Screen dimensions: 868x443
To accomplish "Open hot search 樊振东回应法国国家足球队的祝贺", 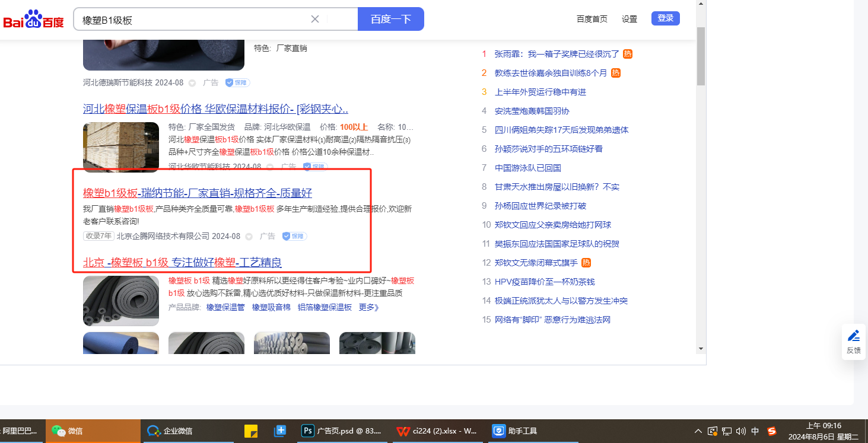I will coord(557,244).
